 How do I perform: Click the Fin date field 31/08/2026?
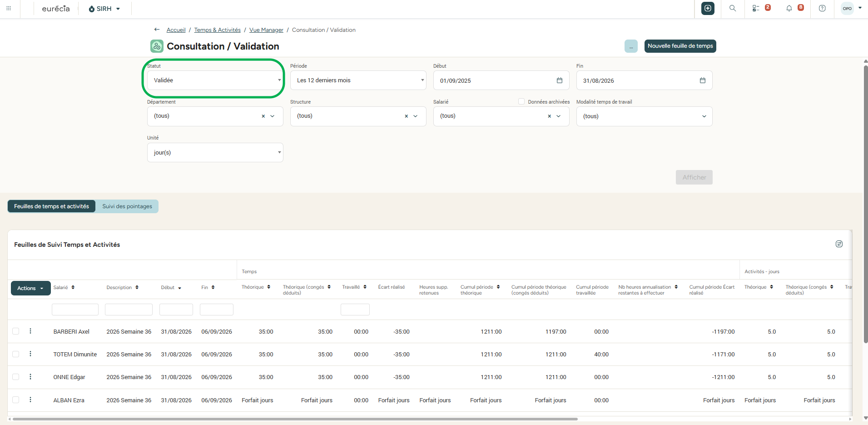644,80
